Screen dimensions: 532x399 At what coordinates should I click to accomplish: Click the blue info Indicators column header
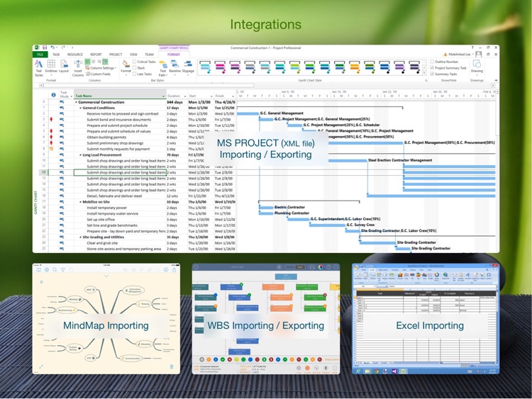pyautogui.click(x=53, y=95)
